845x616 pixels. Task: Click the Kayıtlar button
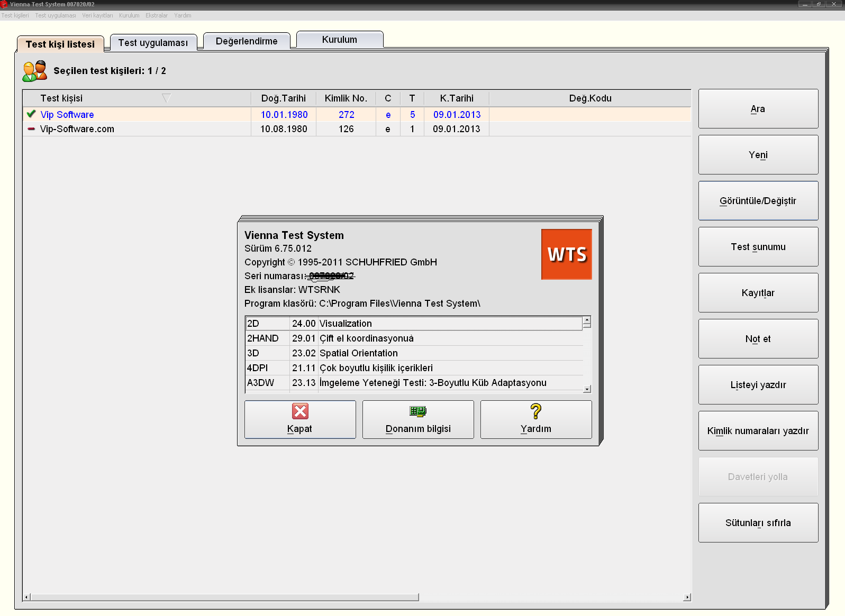pyautogui.click(x=758, y=292)
